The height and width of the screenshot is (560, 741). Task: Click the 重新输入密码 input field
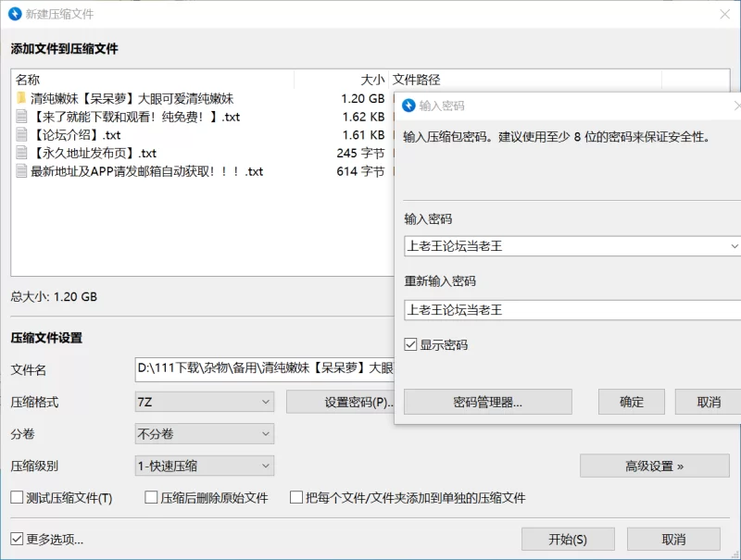(x=570, y=310)
